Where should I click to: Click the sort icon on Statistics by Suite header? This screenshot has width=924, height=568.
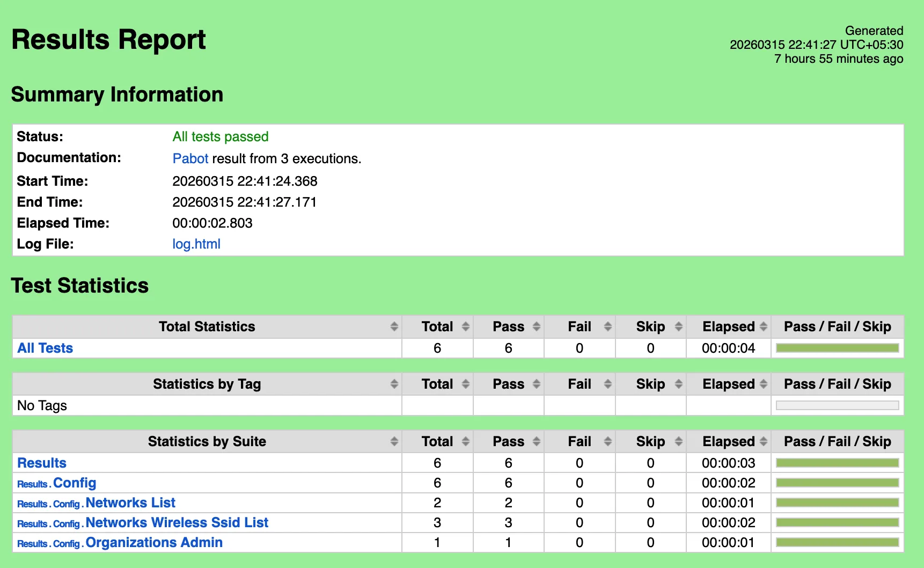click(394, 441)
